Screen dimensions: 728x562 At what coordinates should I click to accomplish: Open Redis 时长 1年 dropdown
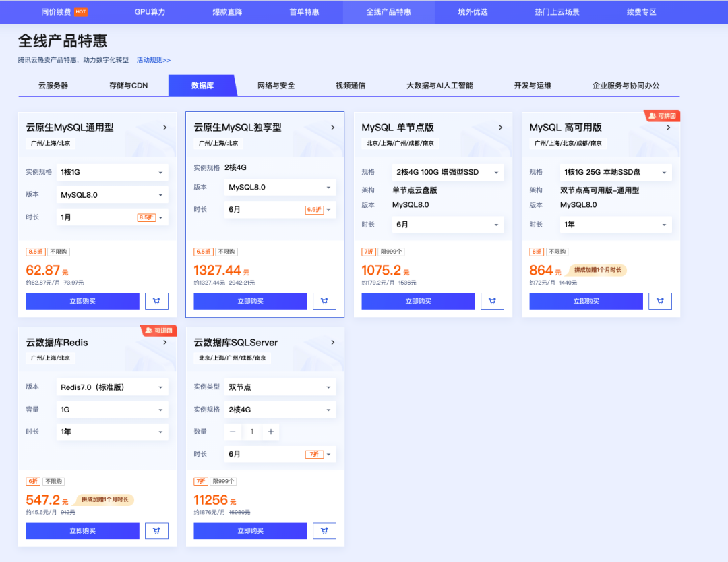click(113, 432)
